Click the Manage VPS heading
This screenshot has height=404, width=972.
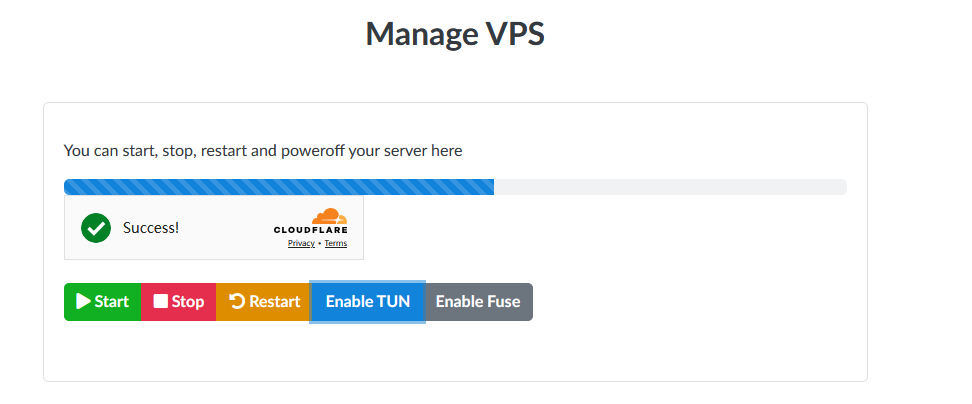click(x=455, y=33)
